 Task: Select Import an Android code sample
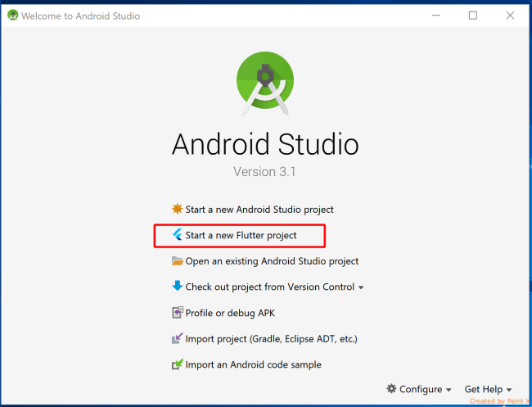tap(246, 364)
